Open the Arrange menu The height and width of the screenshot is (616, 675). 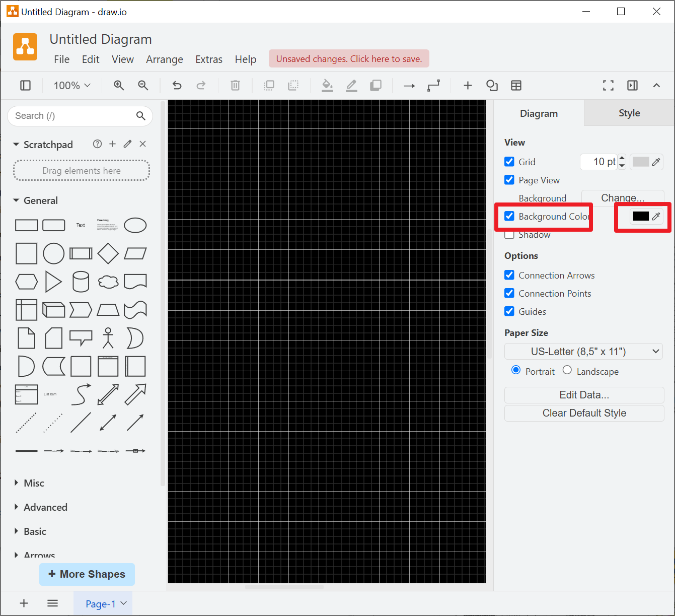click(x=165, y=59)
